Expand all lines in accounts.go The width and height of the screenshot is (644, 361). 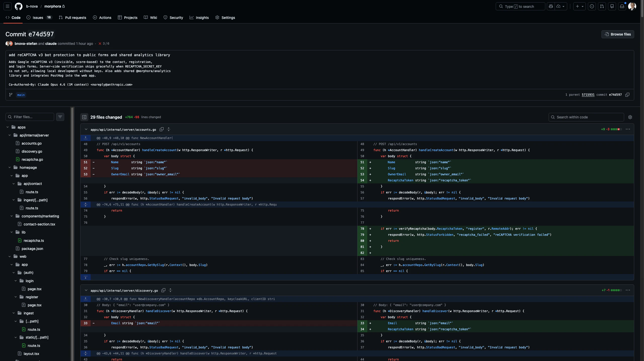tap(169, 129)
